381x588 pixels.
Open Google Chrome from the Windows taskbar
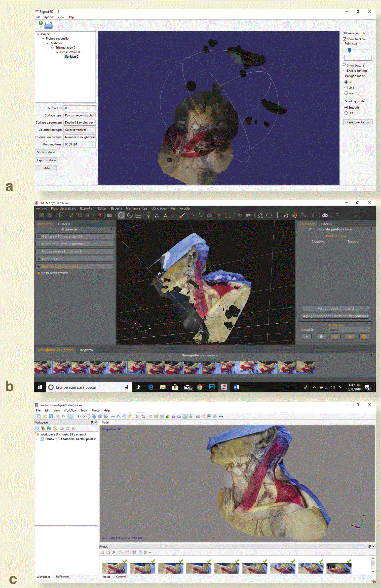click(x=200, y=387)
